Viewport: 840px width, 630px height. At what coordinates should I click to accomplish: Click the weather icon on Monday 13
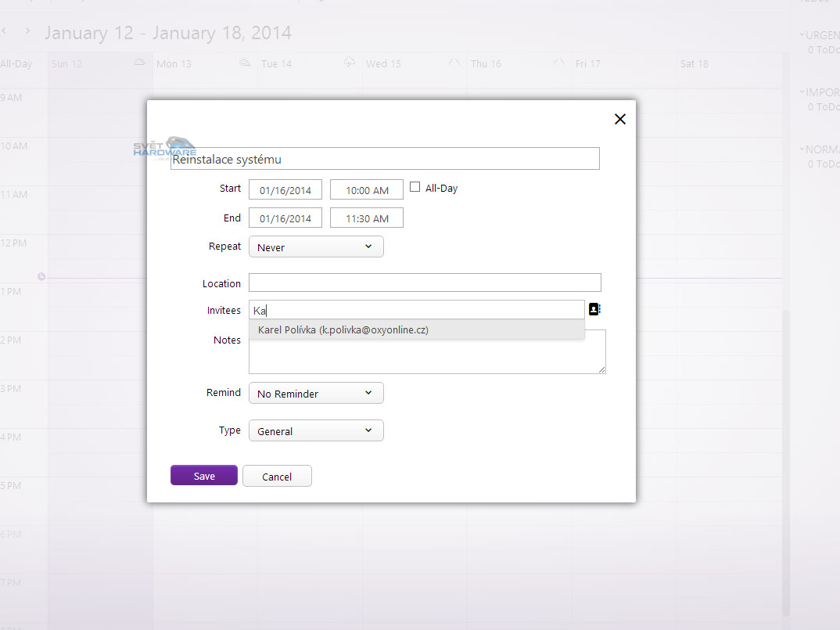click(x=245, y=63)
